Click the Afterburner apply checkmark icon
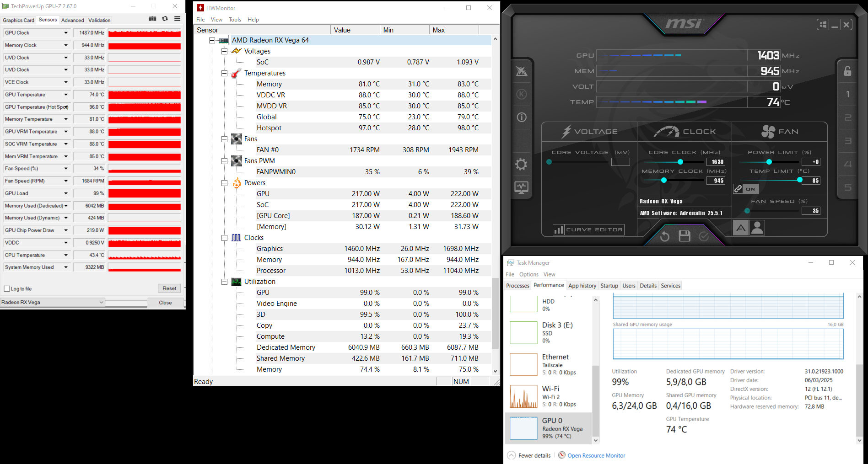868x464 pixels. [704, 236]
